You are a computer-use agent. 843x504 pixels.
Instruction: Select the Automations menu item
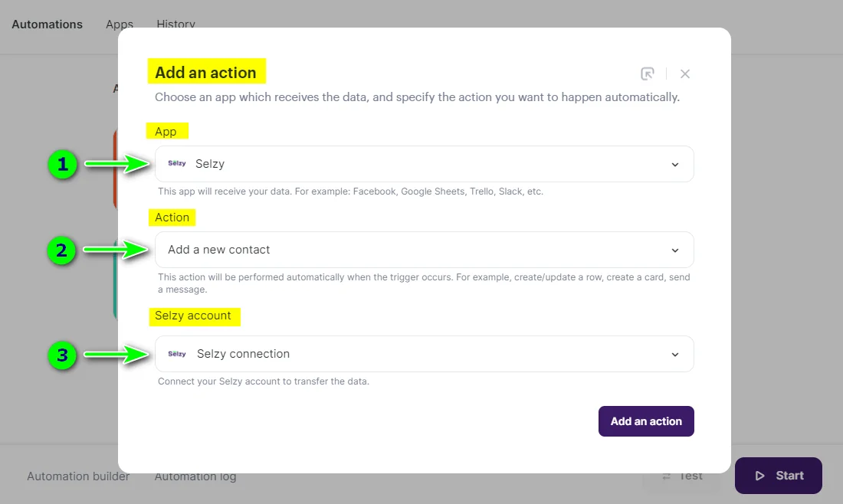47,24
